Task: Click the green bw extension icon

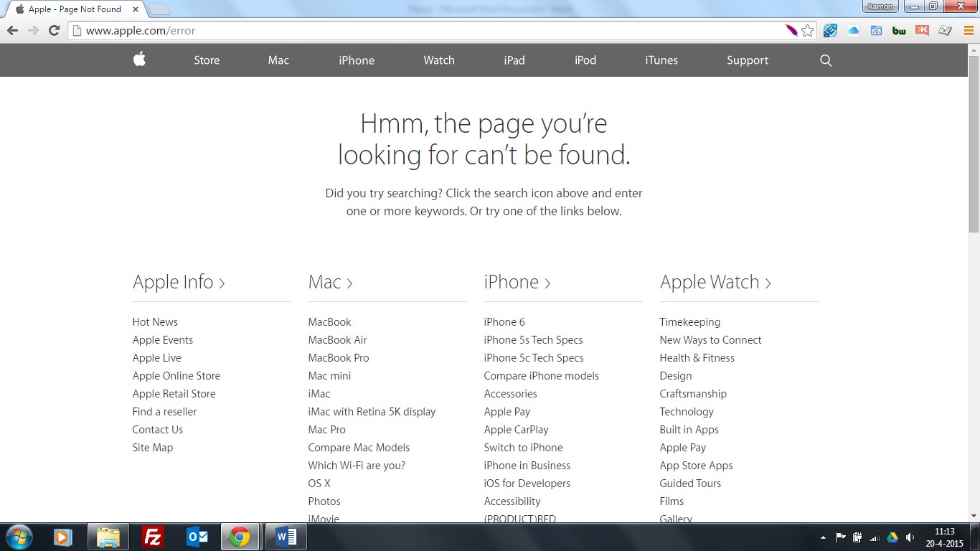Action: point(899,30)
